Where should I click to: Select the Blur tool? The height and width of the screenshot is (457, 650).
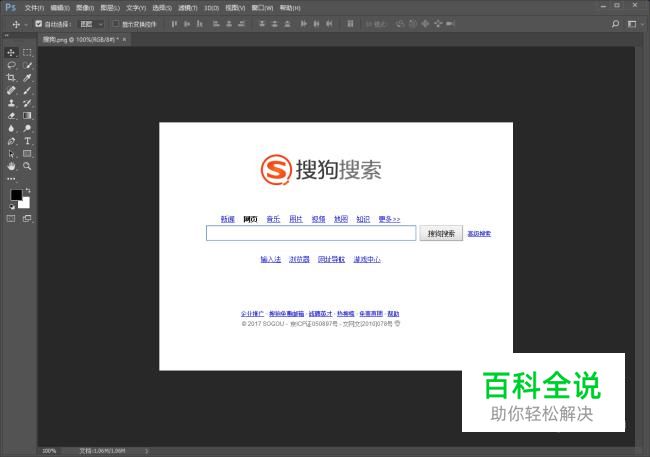11,128
